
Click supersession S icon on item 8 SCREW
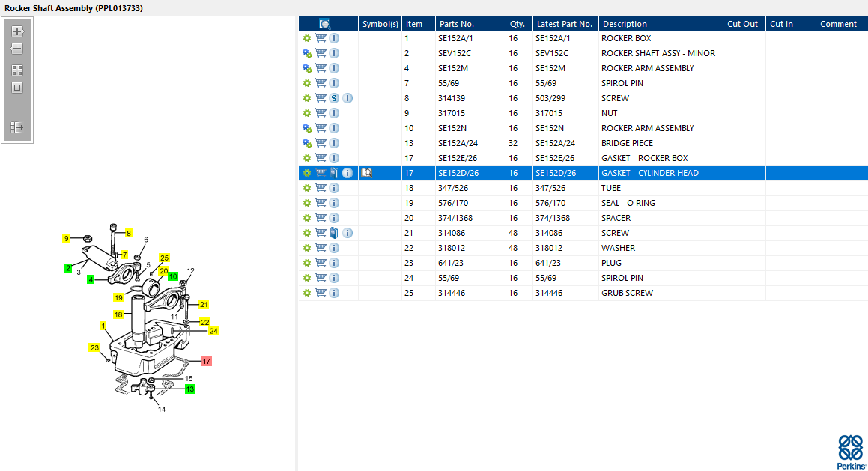coord(334,98)
